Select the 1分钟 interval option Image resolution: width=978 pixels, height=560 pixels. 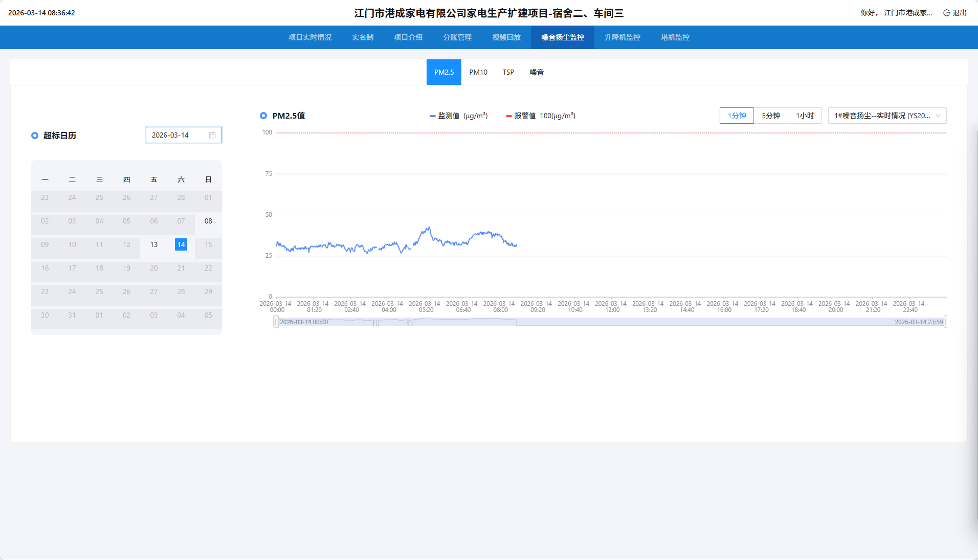737,116
